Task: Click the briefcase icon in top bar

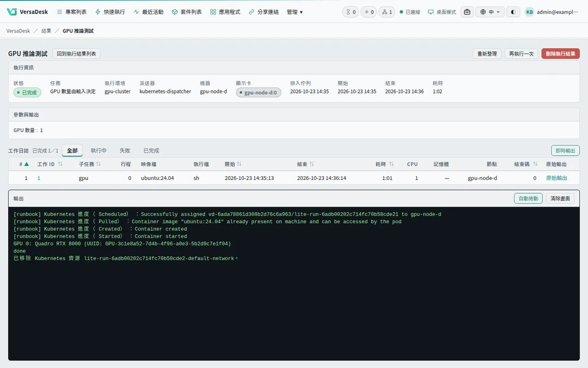Action: [x=467, y=12]
